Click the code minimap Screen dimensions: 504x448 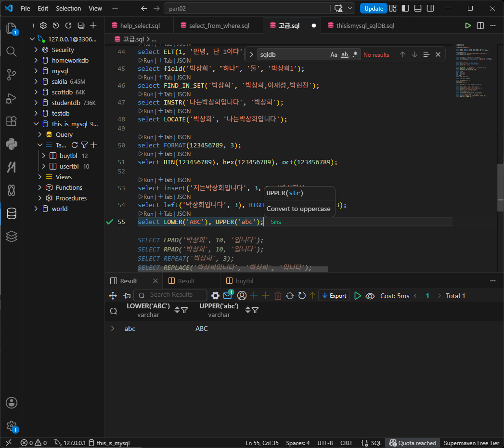[x=475, y=71]
